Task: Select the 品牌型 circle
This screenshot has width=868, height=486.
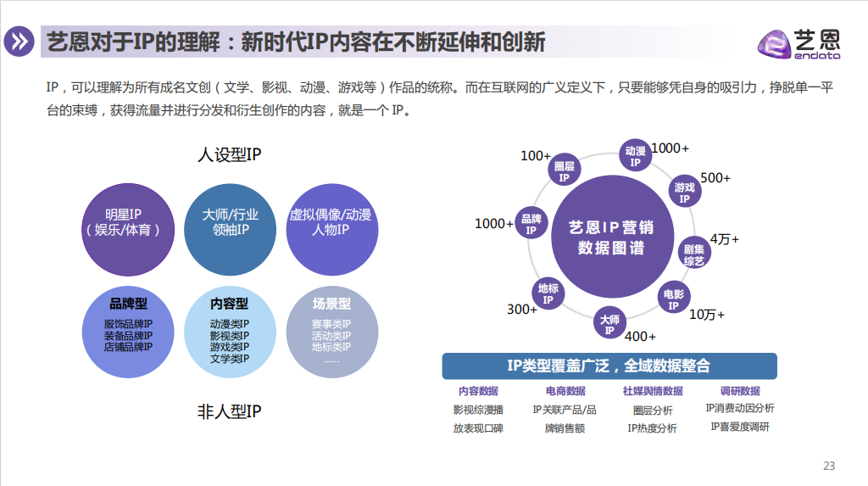Action: pos(129,332)
